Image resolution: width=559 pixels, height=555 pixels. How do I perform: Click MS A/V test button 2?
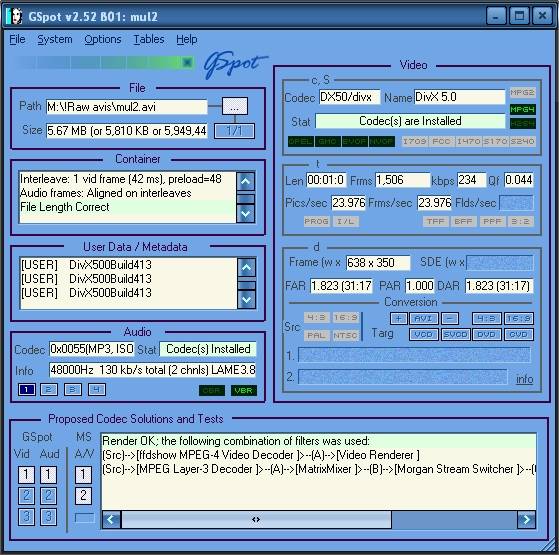pyautogui.click(x=83, y=495)
